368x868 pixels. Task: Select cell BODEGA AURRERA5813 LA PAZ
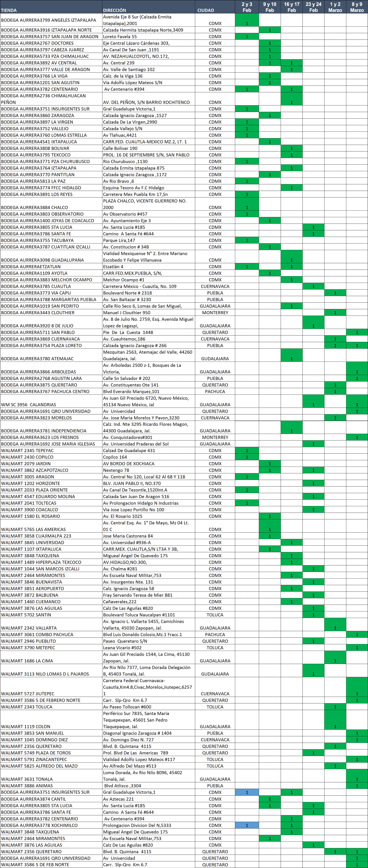51,181
